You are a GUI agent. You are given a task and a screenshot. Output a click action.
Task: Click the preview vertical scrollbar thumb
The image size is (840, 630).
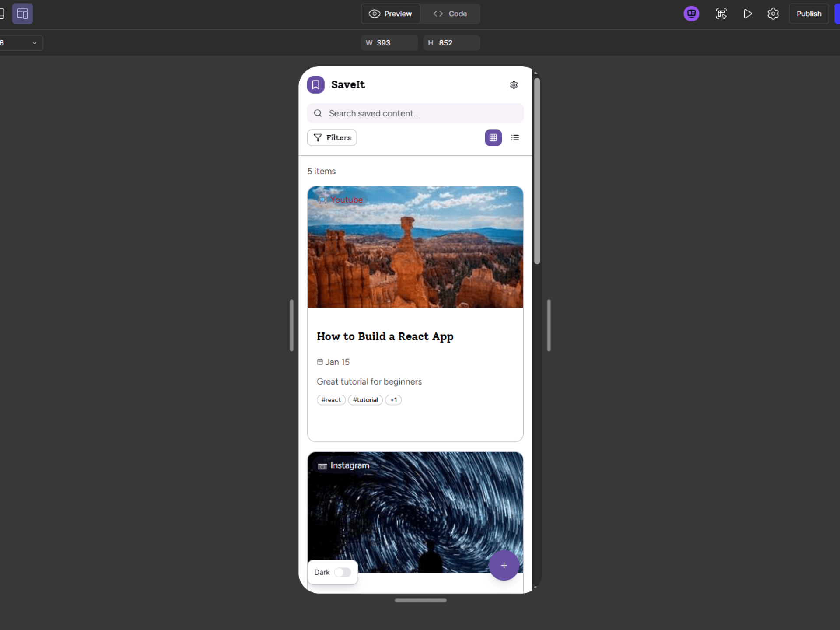tap(537, 171)
